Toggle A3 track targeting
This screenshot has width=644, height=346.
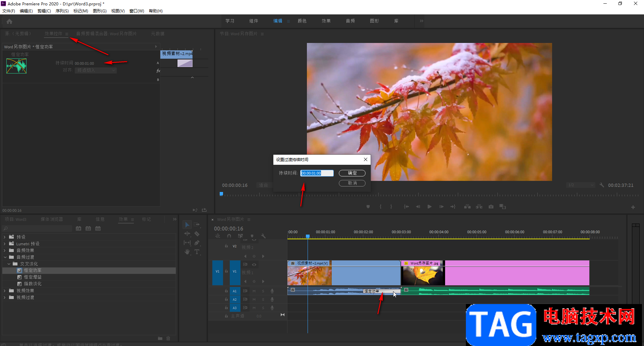235,308
